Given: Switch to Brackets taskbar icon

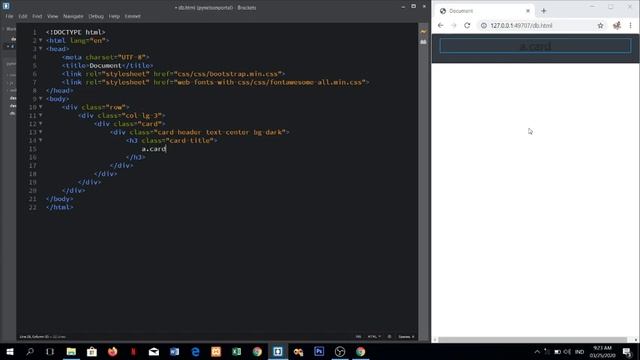Looking at the screenshot, I should tap(278, 351).
